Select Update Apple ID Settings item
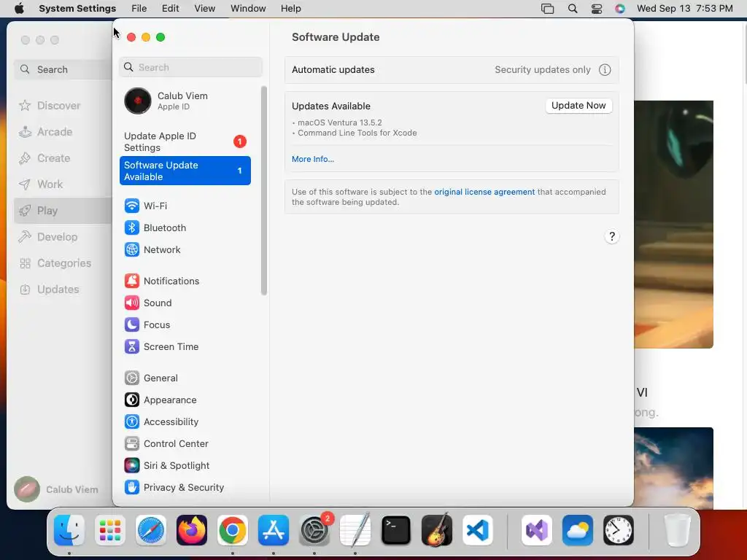This screenshot has width=747, height=560. click(185, 142)
